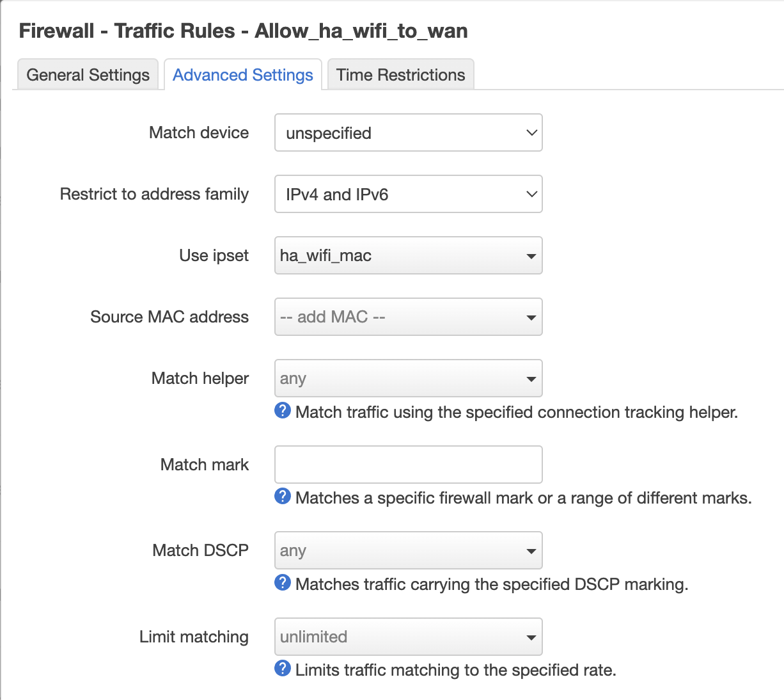784x700 pixels.
Task: Select the Advanced Settings tab
Action: pos(243,75)
